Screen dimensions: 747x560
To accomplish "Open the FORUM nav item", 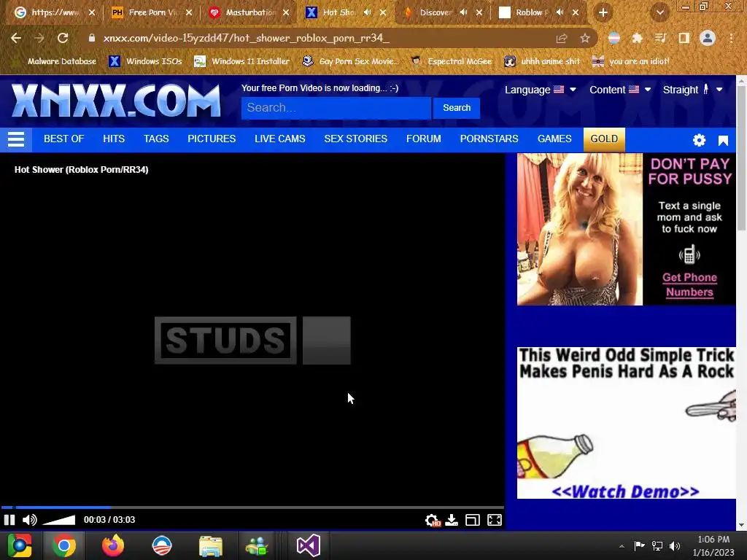I will click(424, 139).
